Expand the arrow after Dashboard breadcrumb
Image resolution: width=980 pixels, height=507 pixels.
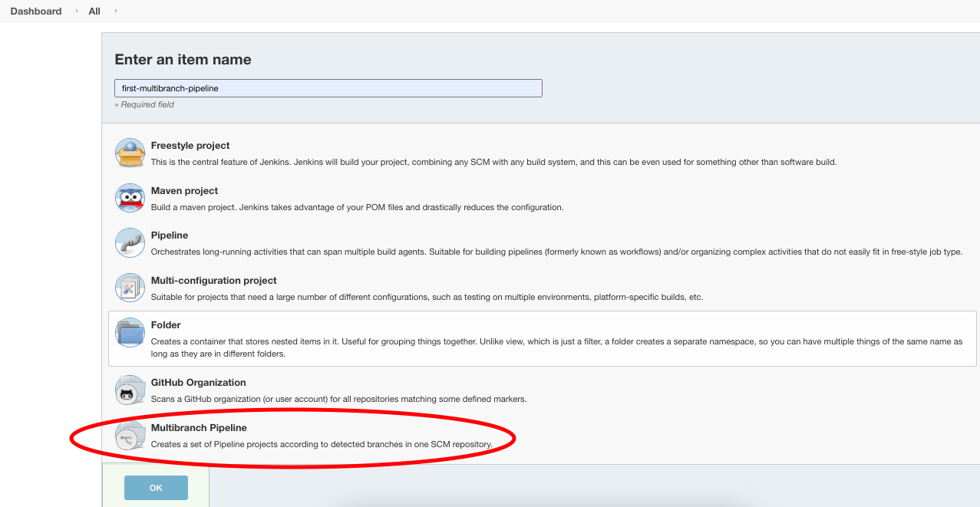point(77,12)
